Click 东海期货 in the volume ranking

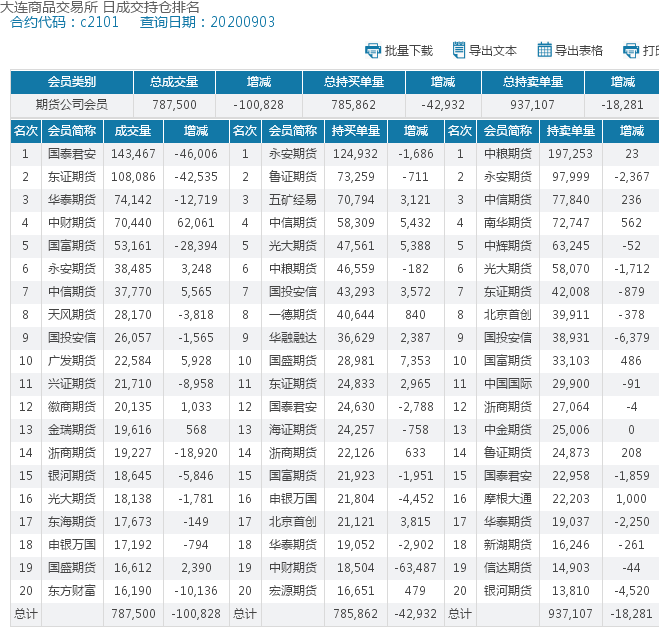tap(72, 521)
